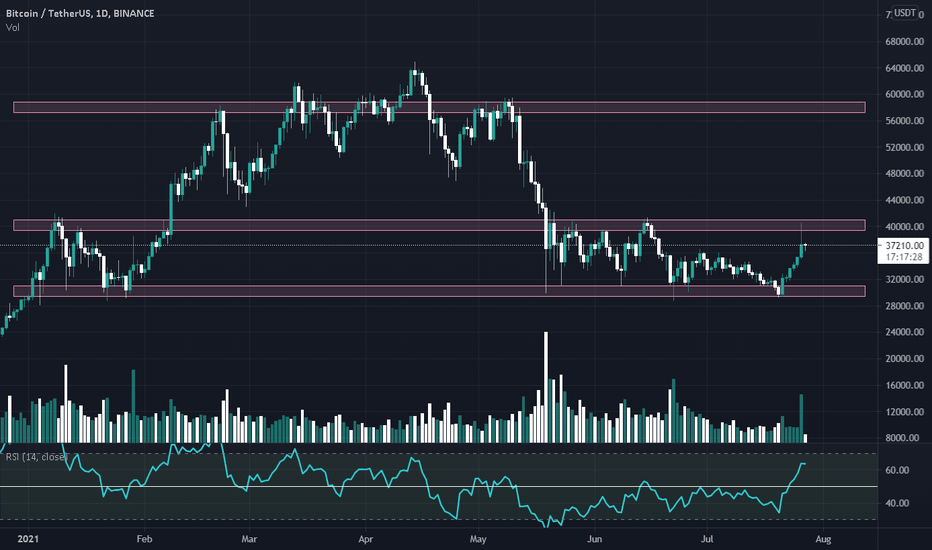Viewport: 932px width, 550px height.
Task: Click the 64000.00 price axis label
Action: [x=904, y=68]
